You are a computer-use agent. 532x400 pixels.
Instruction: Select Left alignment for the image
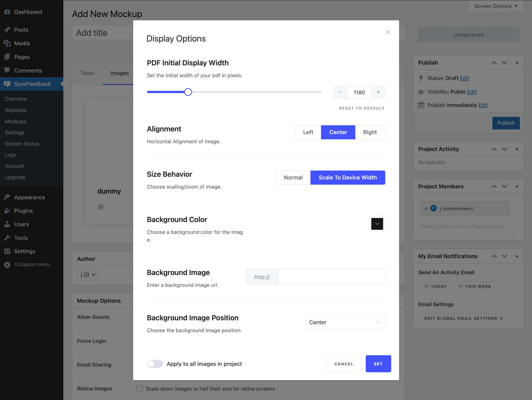pyautogui.click(x=308, y=132)
